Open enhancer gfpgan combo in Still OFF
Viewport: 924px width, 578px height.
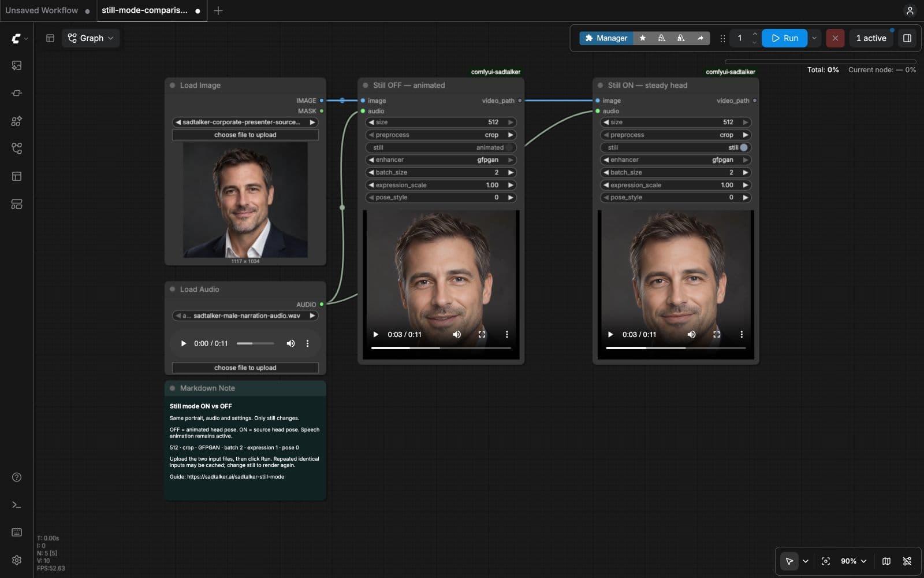pyautogui.click(x=441, y=160)
